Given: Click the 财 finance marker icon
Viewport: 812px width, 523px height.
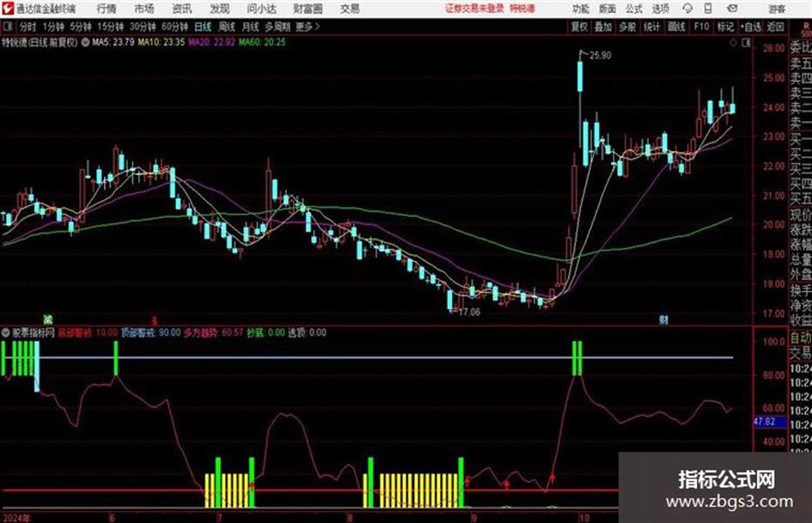Looking at the screenshot, I should [663, 319].
